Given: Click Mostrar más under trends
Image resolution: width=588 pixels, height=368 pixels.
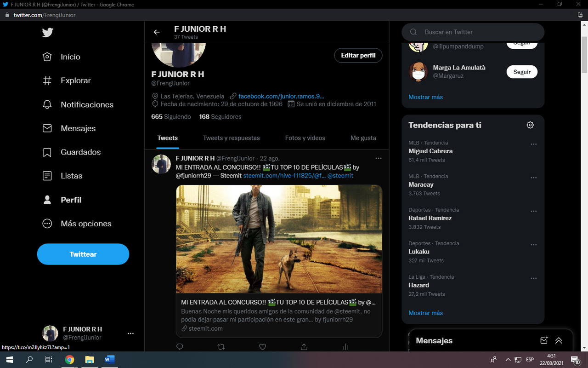Looking at the screenshot, I should pos(426,313).
